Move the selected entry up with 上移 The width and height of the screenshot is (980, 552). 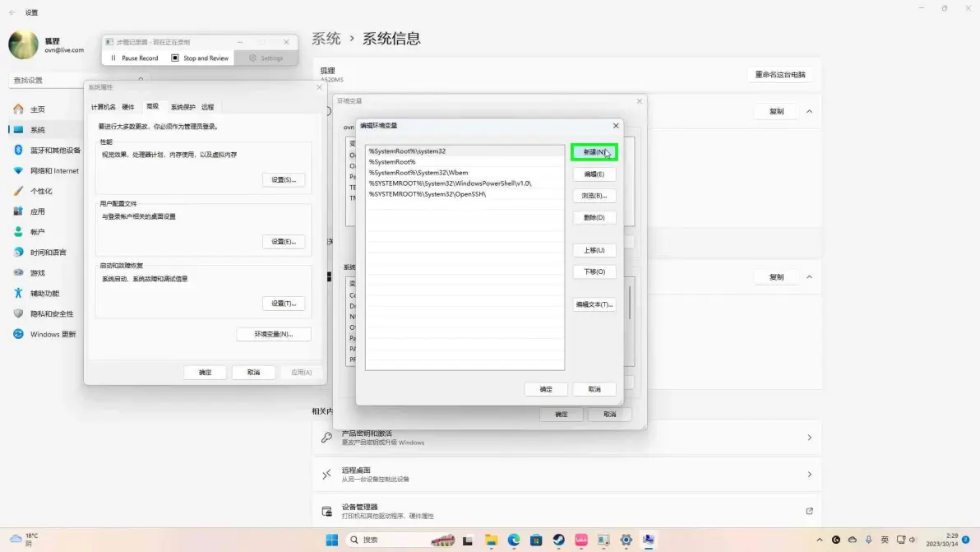click(594, 250)
